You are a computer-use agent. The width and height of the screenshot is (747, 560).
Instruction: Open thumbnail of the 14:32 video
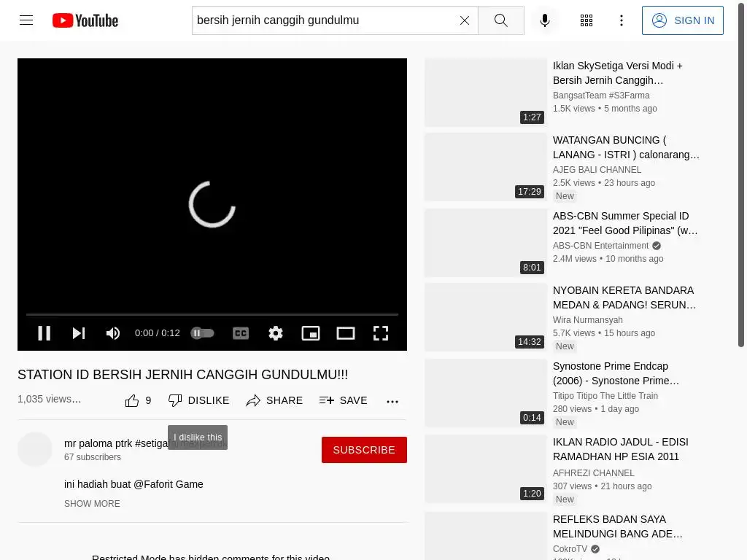click(485, 316)
